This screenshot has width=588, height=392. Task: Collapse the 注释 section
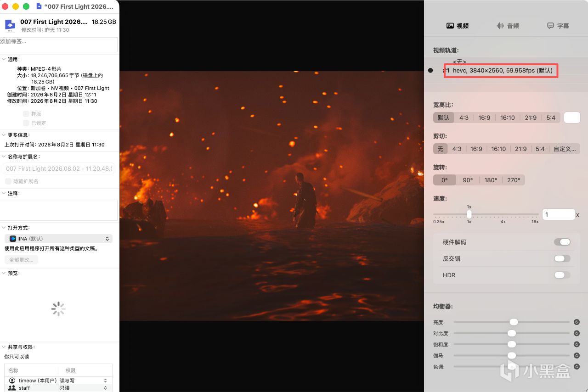click(4, 193)
